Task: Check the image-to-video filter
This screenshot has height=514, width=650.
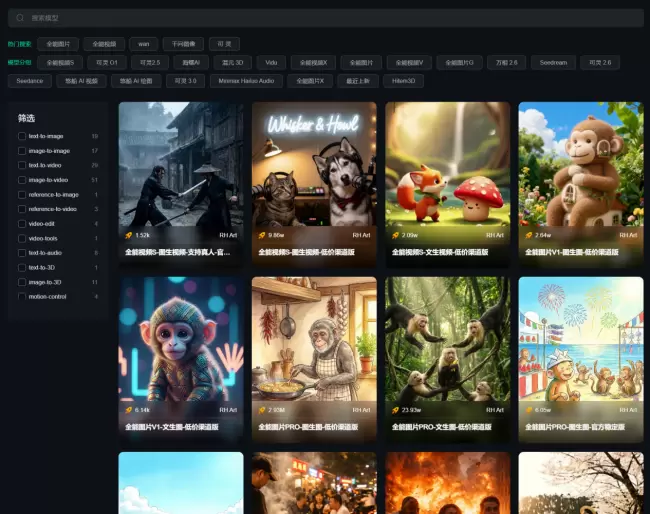Action: pos(22,180)
